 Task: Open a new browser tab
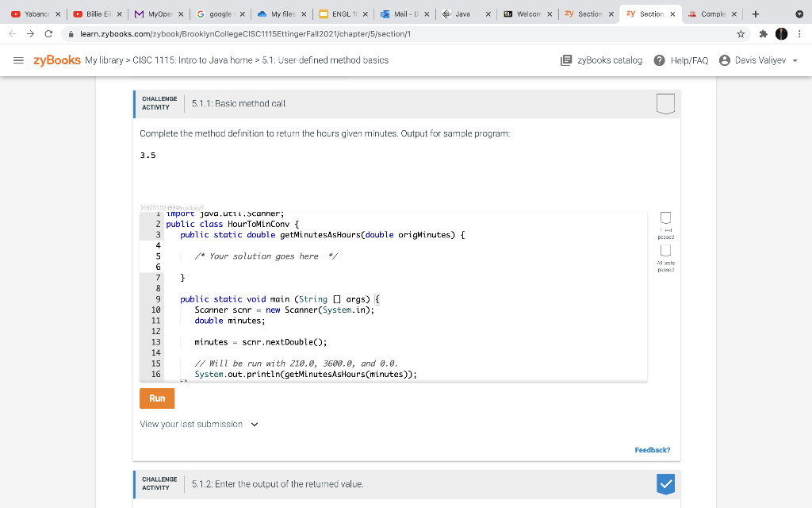coord(756,14)
